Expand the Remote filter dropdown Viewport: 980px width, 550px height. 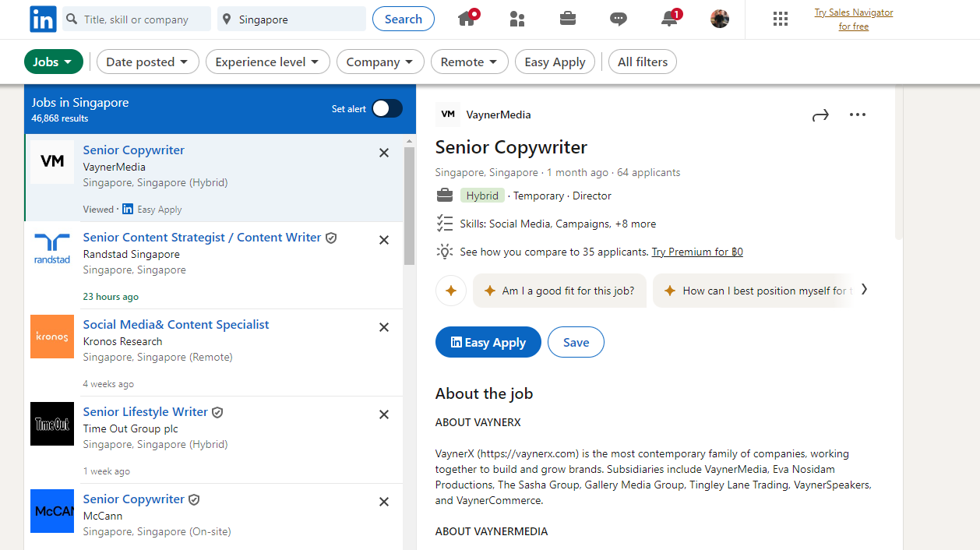(x=470, y=62)
